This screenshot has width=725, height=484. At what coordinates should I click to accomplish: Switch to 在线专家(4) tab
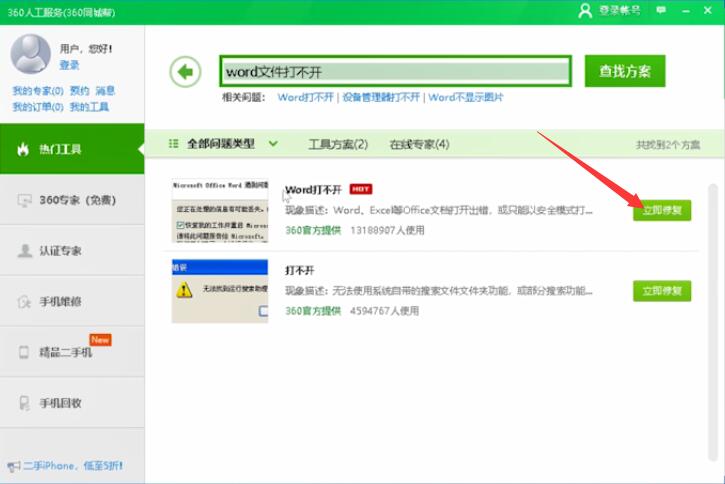click(419, 144)
